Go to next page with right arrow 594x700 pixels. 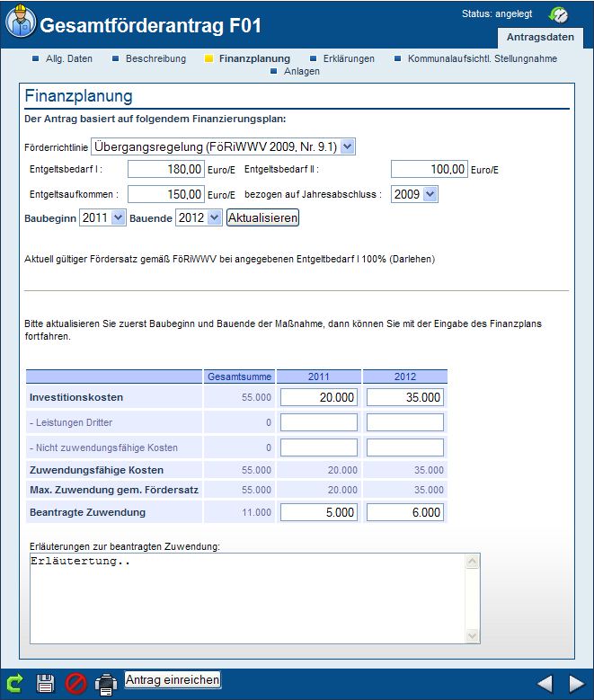577,684
